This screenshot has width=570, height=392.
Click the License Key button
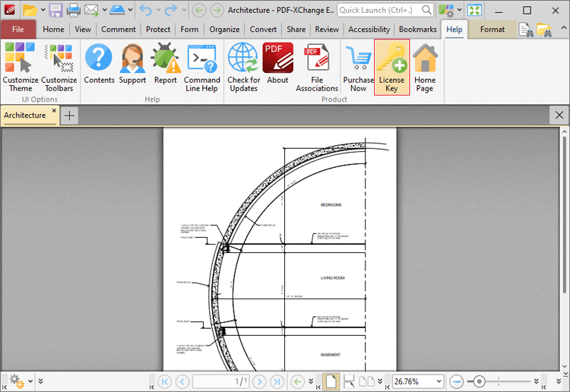tap(391, 68)
